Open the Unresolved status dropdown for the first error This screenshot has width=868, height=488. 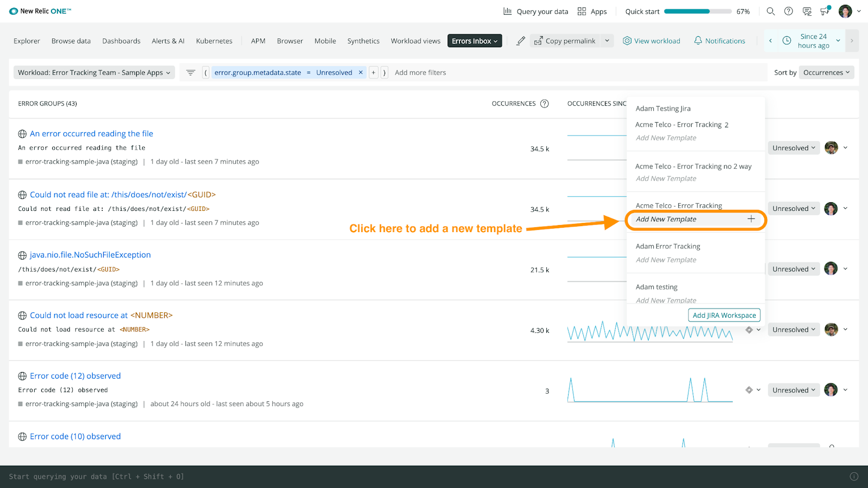pos(793,147)
